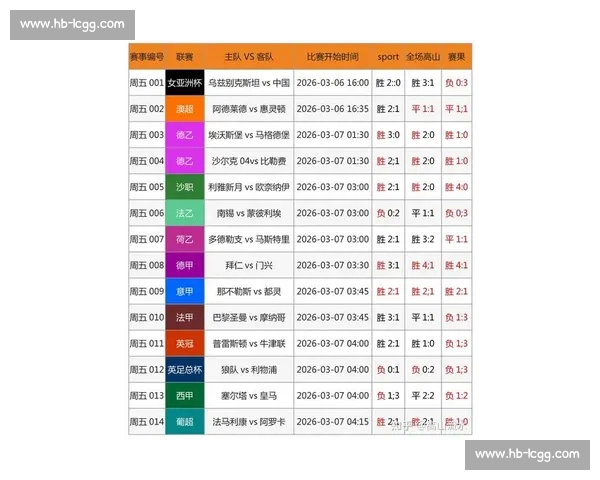Click the 赛事编号 column header
Screen dimensions: 600x480
(x=147, y=57)
